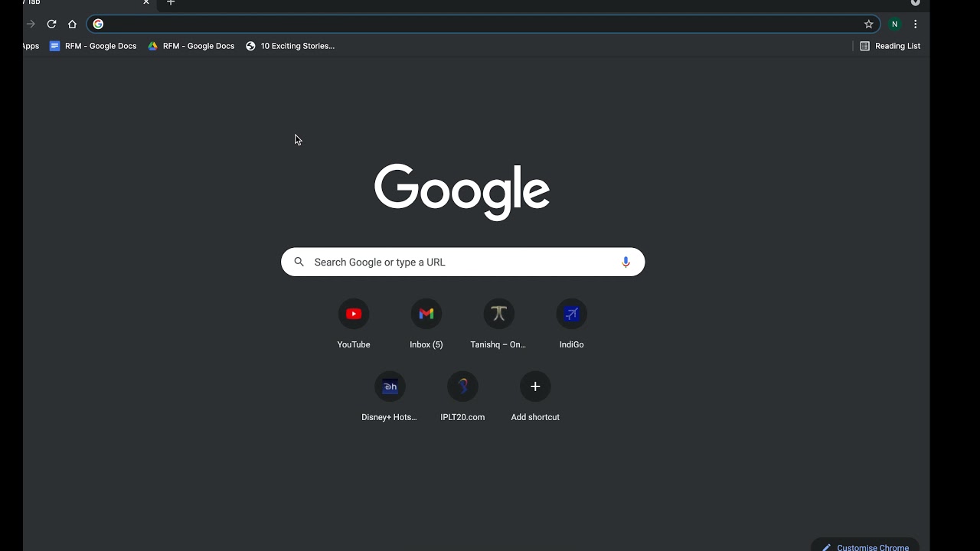Open the YouTube shortcut
The height and width of the screenshot is (551, 980).
click(x=354, y=324)
